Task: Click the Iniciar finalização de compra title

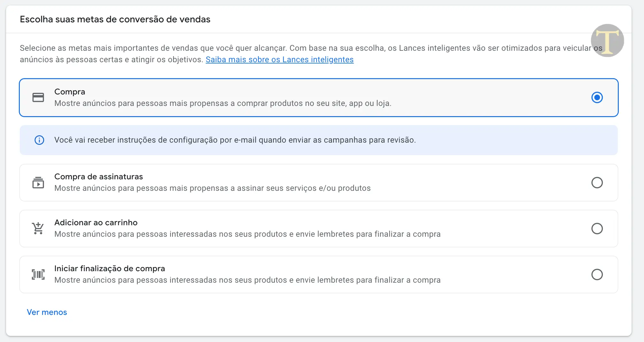Action: [x=110, y=269]
